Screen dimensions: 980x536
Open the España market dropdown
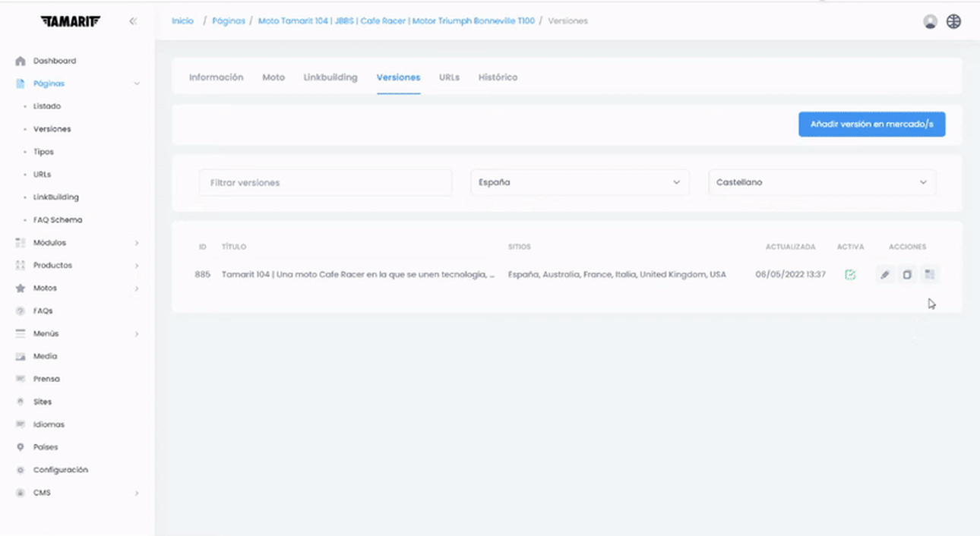click(x=580, y=182)
